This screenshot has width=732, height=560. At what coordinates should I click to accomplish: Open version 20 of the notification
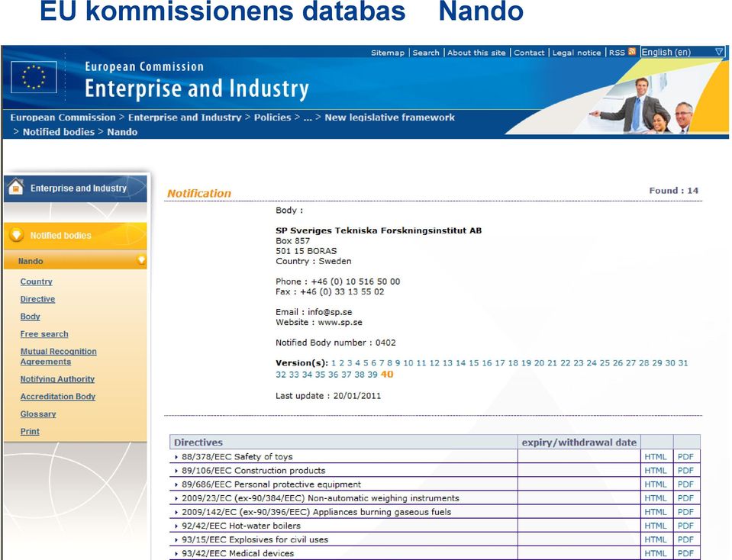point(539,362)
